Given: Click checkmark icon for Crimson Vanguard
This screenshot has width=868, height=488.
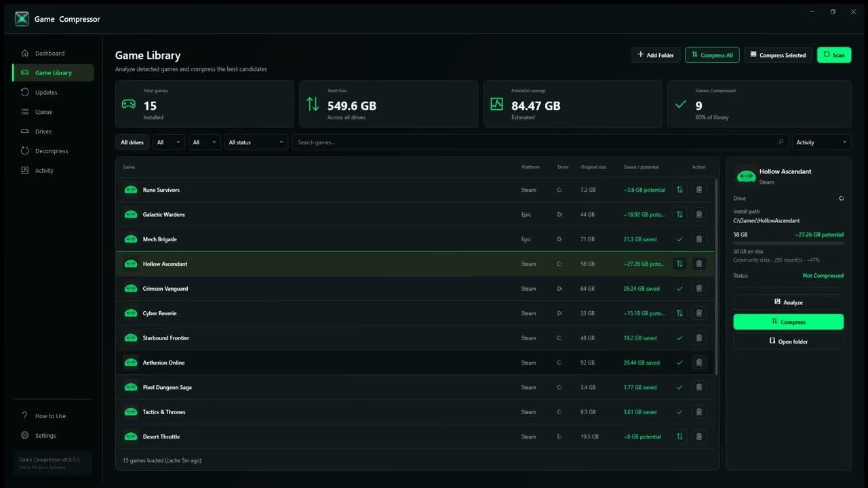Looking at the screenshot, I should 679,289.
